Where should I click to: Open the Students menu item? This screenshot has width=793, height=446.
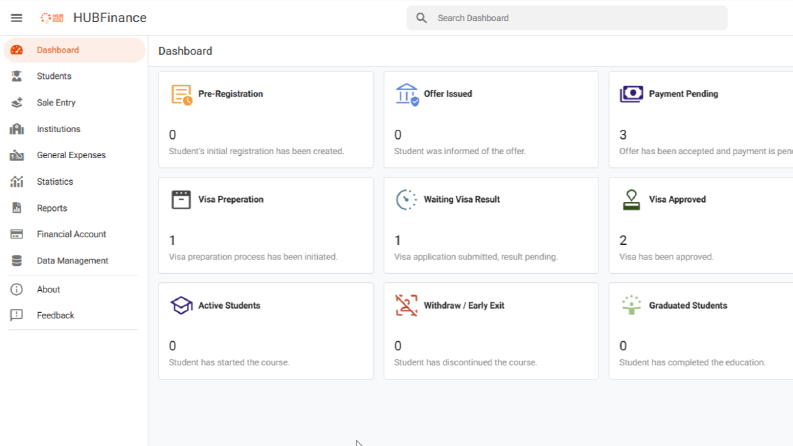click(74, 76)
